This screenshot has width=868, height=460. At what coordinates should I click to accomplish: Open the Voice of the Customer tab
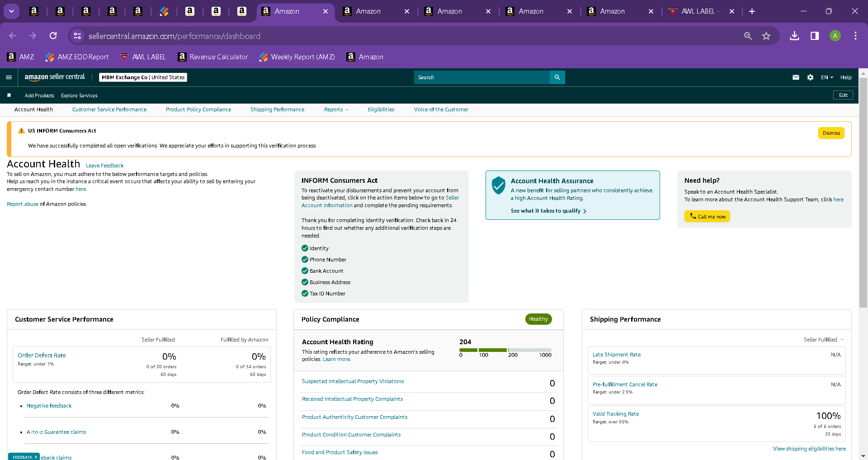[x=441, y=109]
